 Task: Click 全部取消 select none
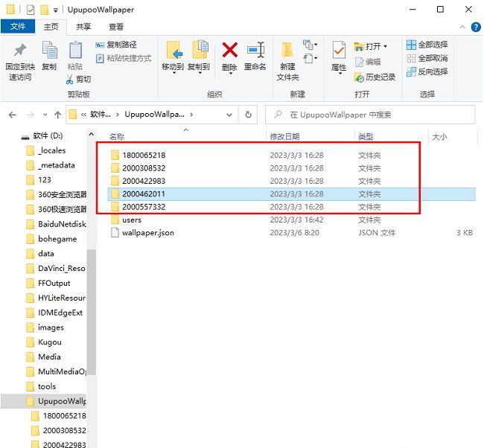pyautogui.click(x=427, y=58)
